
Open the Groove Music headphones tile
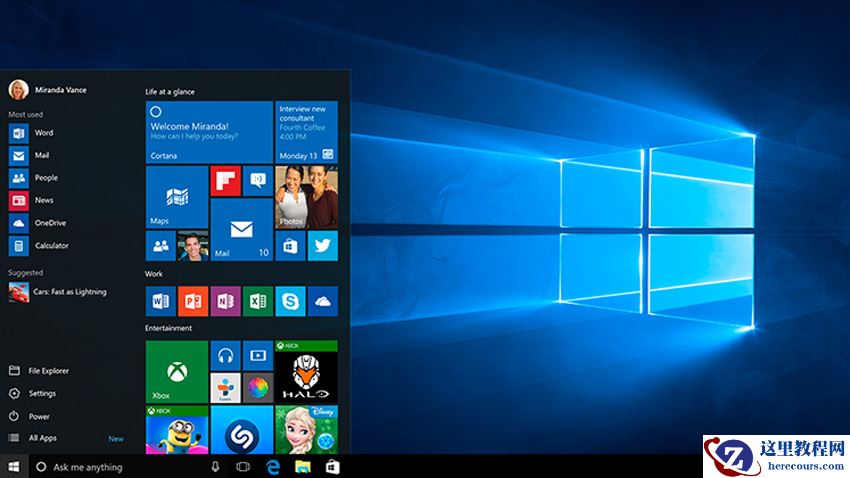(x=226, y=356)
